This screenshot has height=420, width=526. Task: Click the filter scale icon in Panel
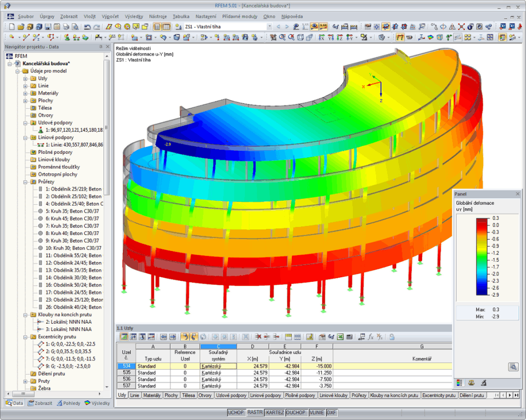471,383
